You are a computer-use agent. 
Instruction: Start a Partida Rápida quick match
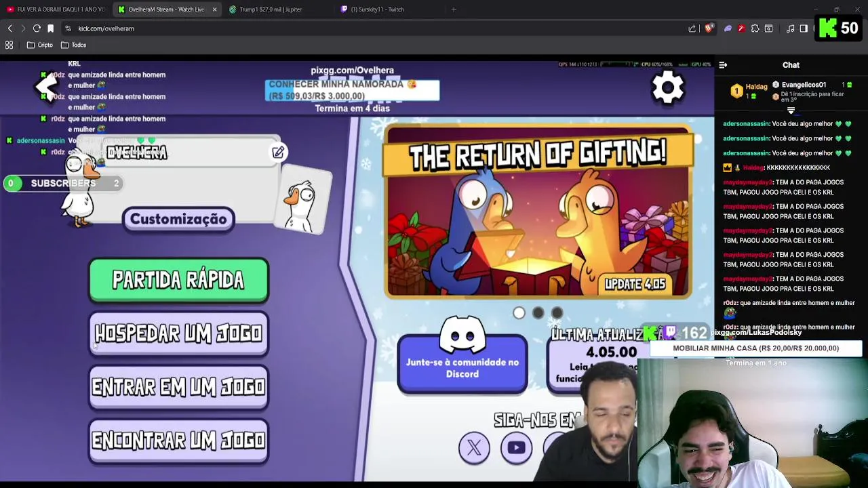[178, 280]
